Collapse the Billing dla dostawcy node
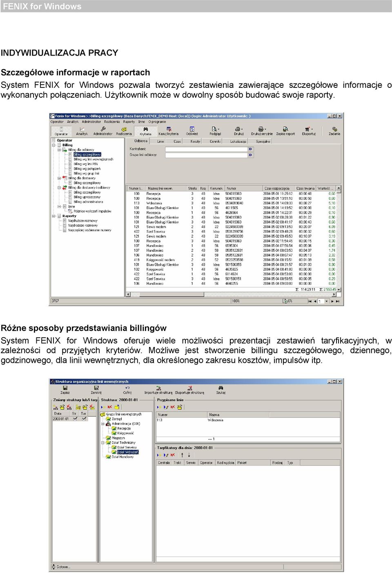This screenshot has width=392, height=573. 59,178
